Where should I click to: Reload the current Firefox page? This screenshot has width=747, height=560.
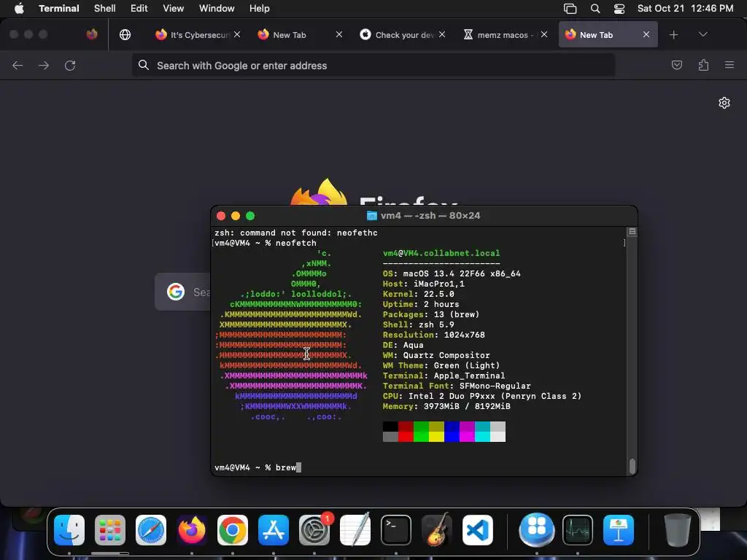(x=70, y=65)
